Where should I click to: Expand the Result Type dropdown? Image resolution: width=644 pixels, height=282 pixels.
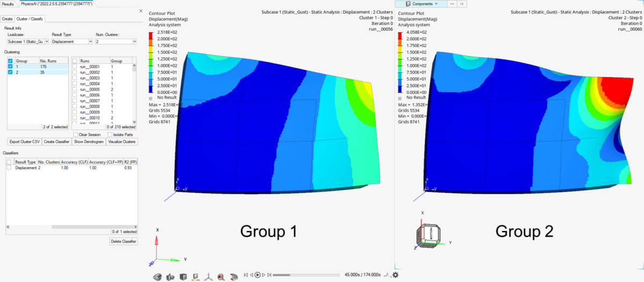coord(72,41)
